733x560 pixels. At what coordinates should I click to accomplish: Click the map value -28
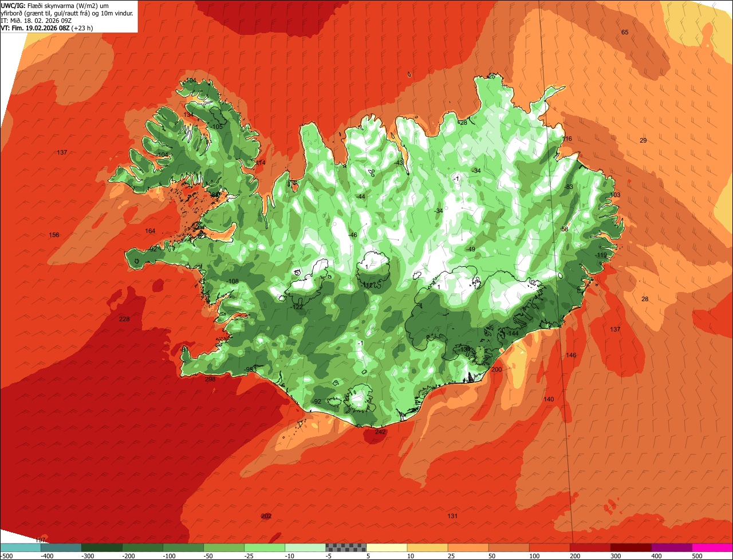[463, 123]
